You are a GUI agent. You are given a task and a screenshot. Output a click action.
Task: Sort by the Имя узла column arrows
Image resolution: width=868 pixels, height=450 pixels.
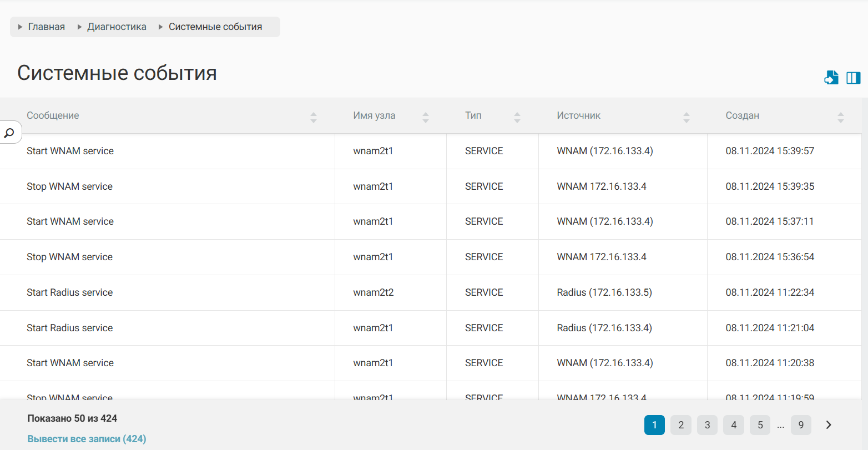[x=426, y=117]
